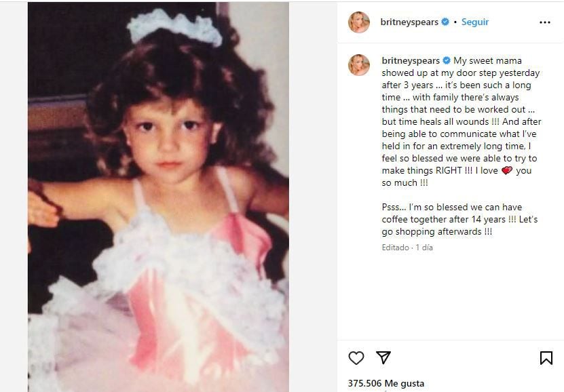Open the three-dot more options menu

point(544,22)
